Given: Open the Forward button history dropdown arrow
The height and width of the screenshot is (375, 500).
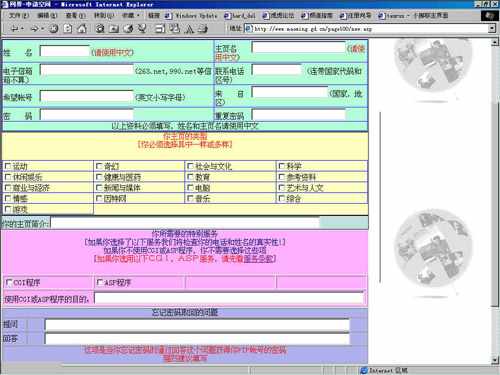Looking at the screenshot, I should pyautogui.click(x=43, y=29).
